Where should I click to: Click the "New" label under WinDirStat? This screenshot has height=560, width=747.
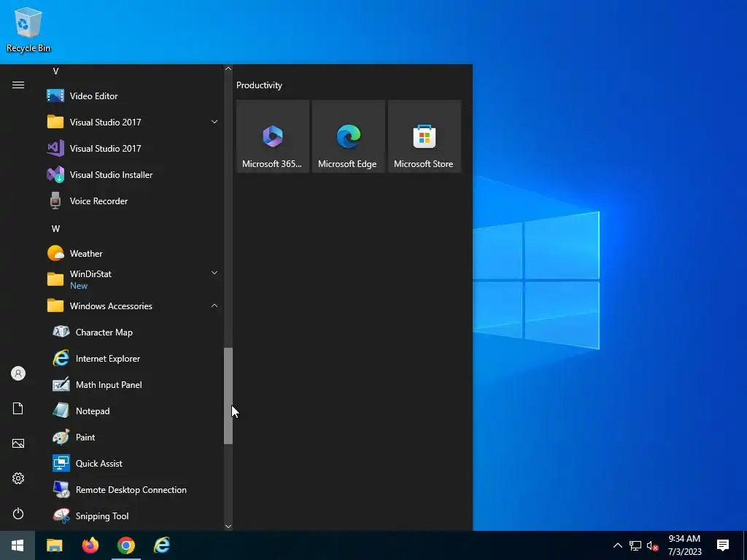[x=79, y=286]
